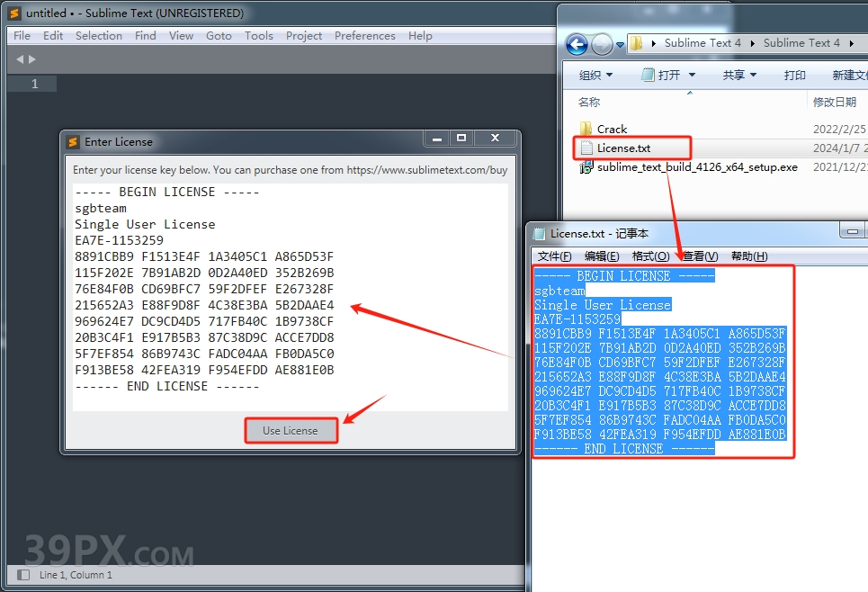Select sublime_text_build_4126_x64_setup.exe file
The height and width of the screenshot is (592, 868).
(697, 166)
